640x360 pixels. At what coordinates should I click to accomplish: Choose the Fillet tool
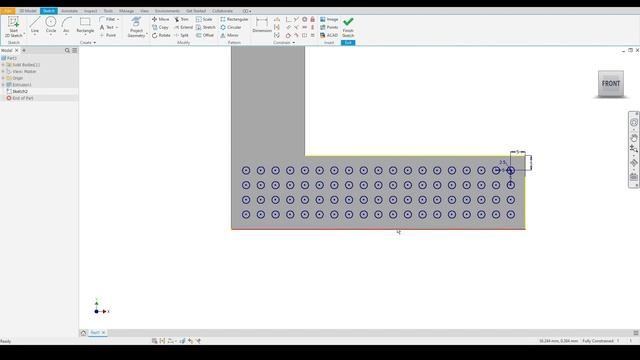coord(107,19)
